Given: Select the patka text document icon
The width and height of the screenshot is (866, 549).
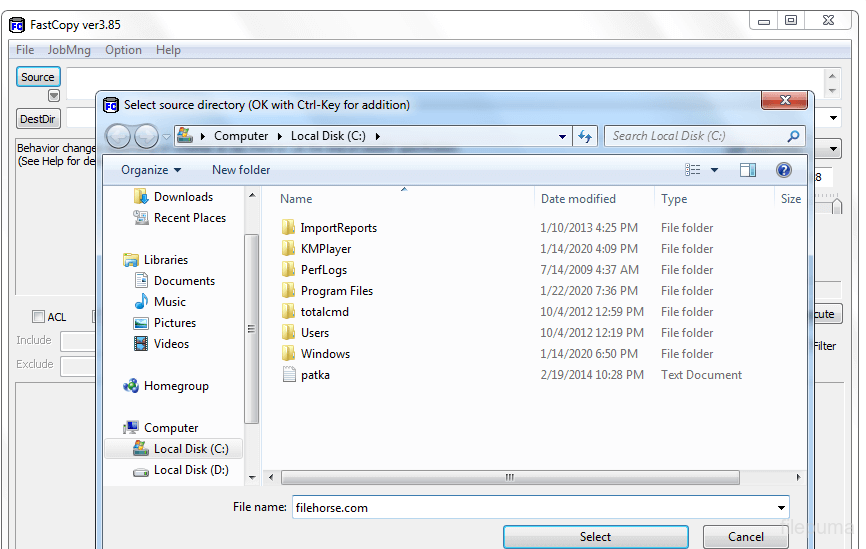Looking at the screenshot, I should click(289, 374).
